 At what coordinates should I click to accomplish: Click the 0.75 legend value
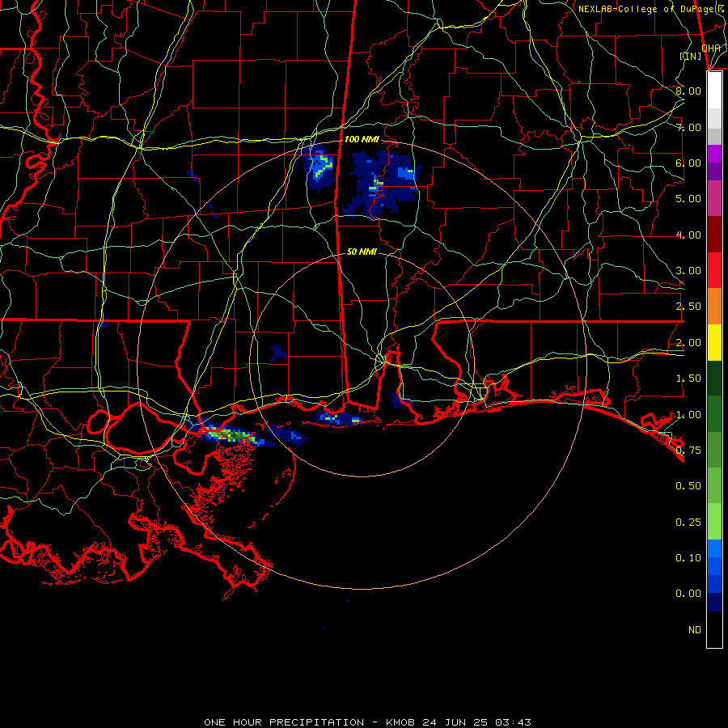(x=688, y=451)
